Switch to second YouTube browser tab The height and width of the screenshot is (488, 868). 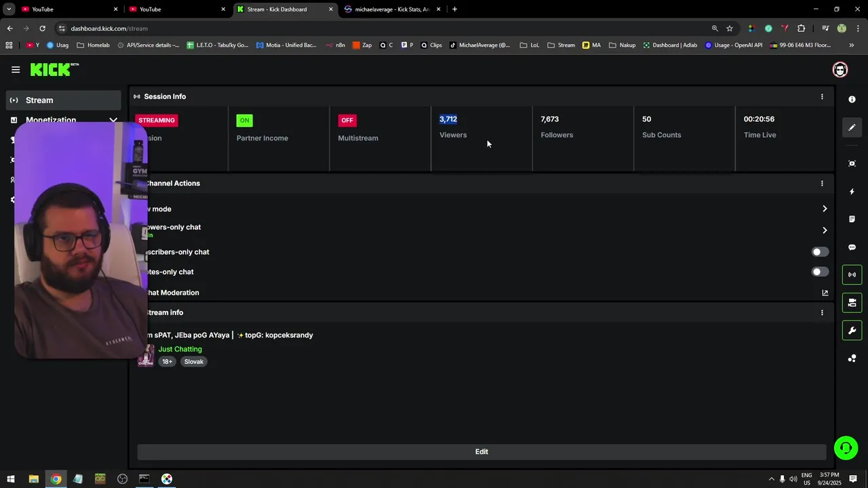tap(178, 9)
